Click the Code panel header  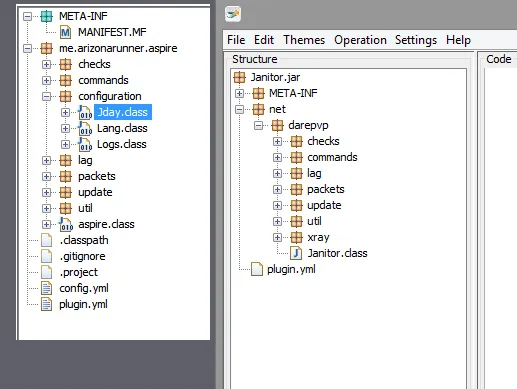499,59
